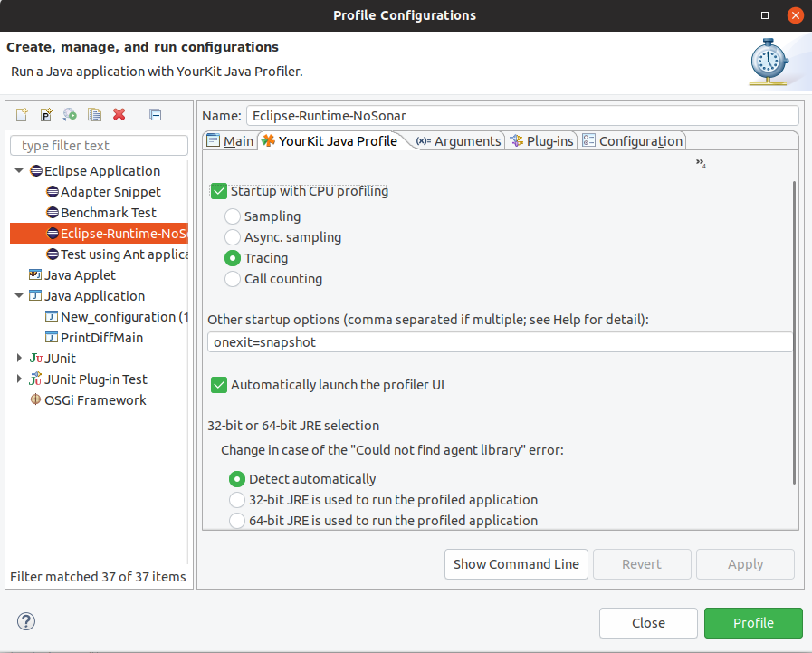Image resolution: width=812 pixels, height=653 pixels.
Task: Click the New_configuration item icon
Action: pos(52,316)
